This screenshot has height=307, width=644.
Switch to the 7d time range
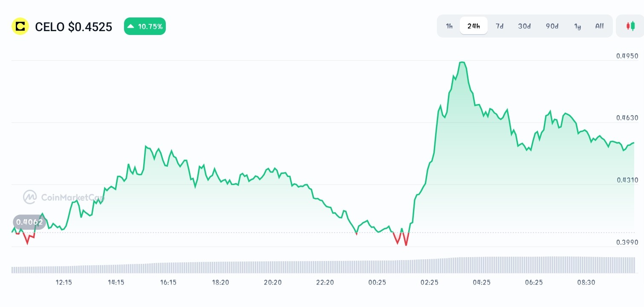click(x=499, y=26)
